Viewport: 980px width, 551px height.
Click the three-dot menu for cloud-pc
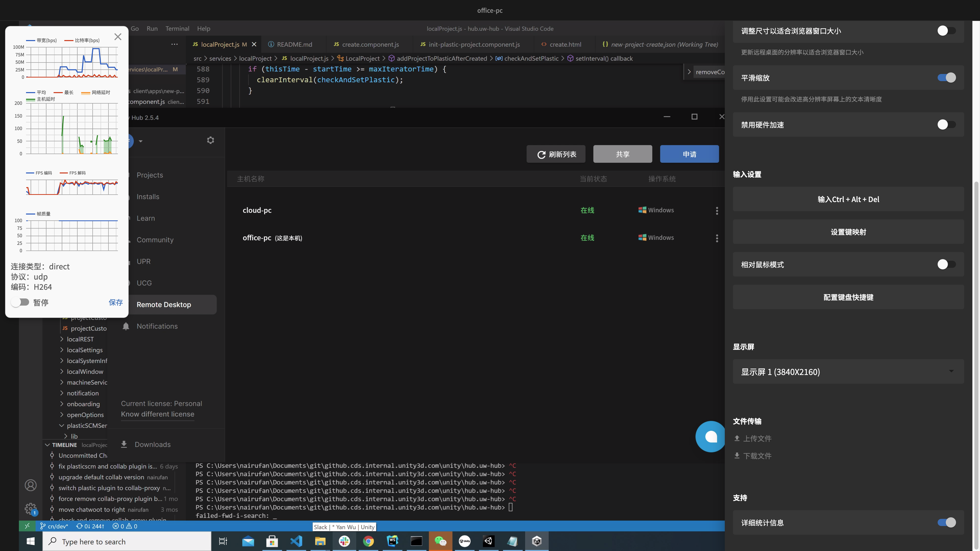717,211
